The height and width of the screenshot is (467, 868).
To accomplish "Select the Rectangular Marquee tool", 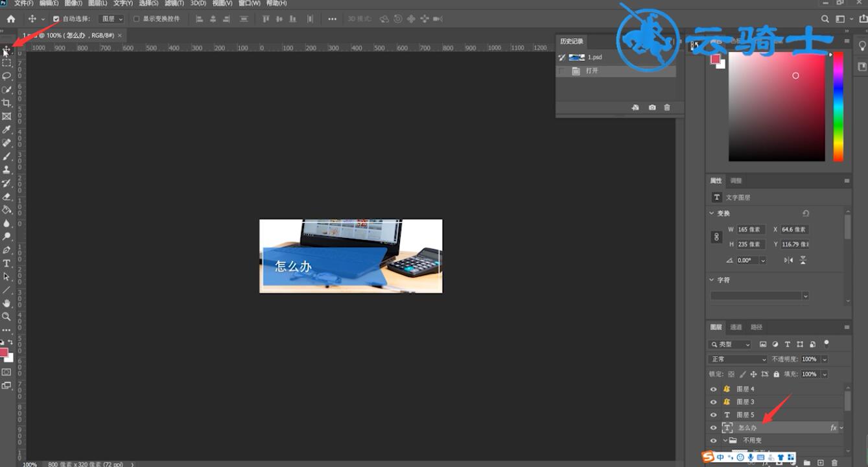I will (x=6, y=63).
